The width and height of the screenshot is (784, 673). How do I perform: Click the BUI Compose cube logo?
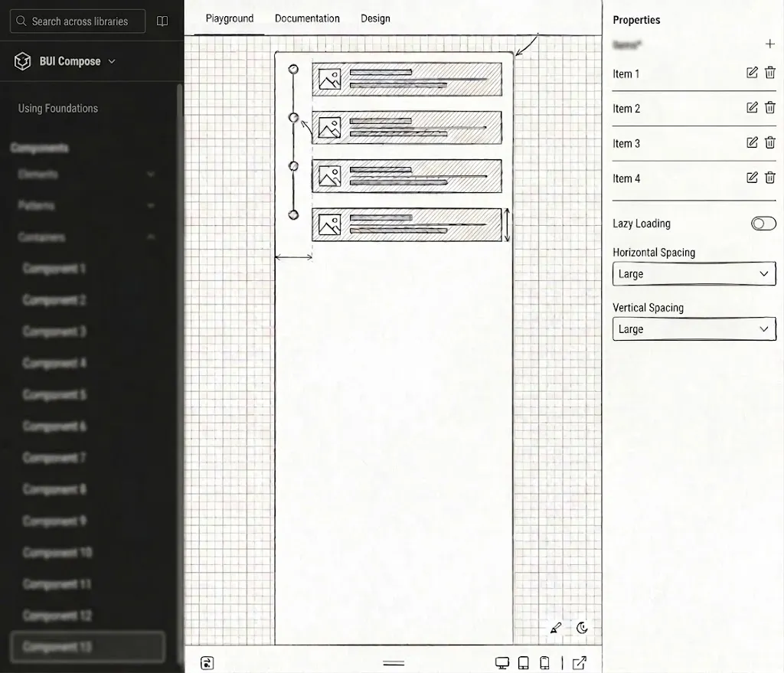tap(22, 61)
